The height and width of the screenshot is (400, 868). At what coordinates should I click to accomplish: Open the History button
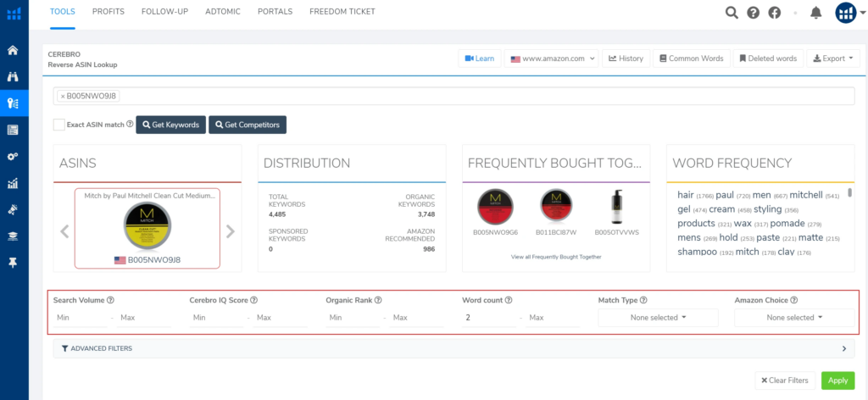click(x=626, y=58)
